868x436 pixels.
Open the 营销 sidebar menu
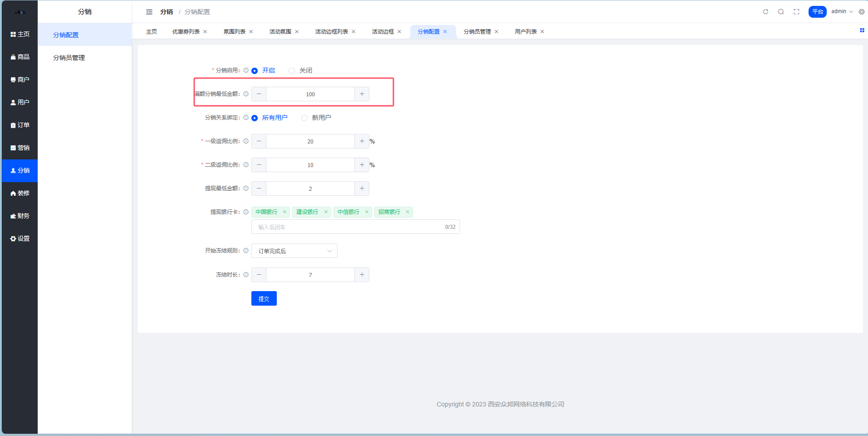click(20, 148)
